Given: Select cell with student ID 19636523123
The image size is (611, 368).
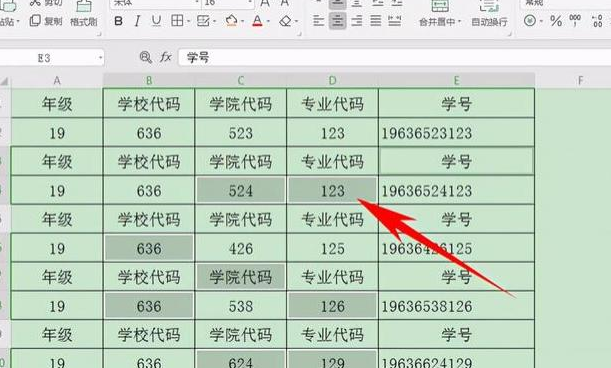Looking at the screenshot, I should [456, 133].
